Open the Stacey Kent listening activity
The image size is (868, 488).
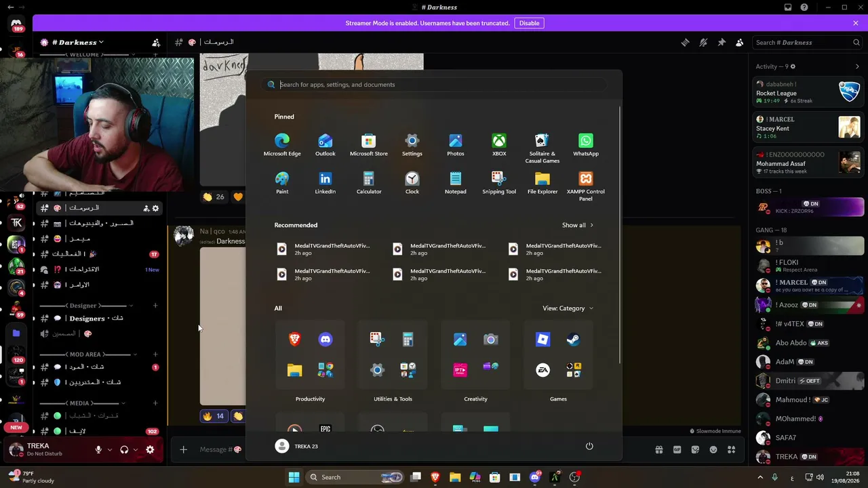point(808,128)
